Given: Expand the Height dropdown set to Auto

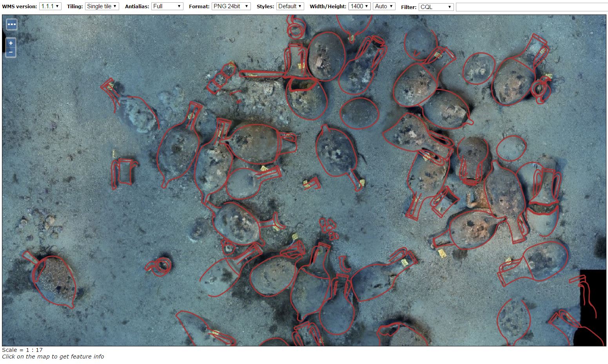Looking at the screenshot, I should pos(384,6).
